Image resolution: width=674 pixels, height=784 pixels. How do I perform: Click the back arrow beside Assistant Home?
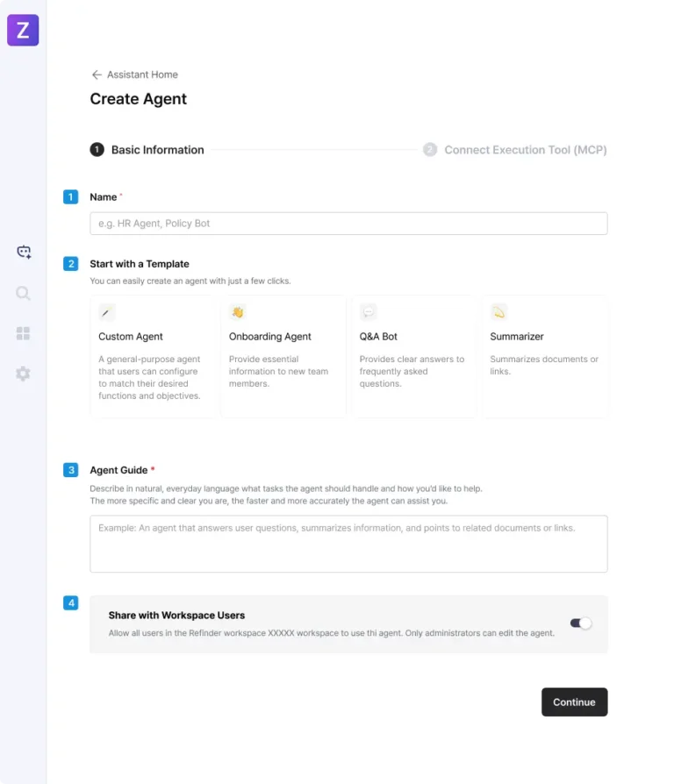(x=97, y=75)
